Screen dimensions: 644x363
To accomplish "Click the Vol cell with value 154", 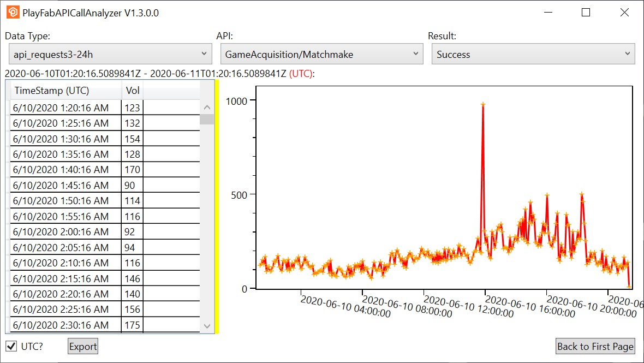I will tap(132, 139).
